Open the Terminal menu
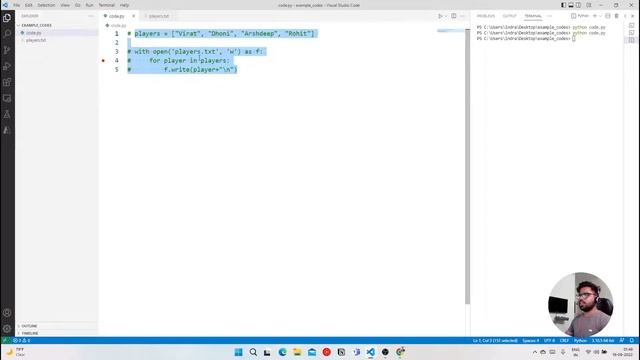 click(x=107, y=5)
